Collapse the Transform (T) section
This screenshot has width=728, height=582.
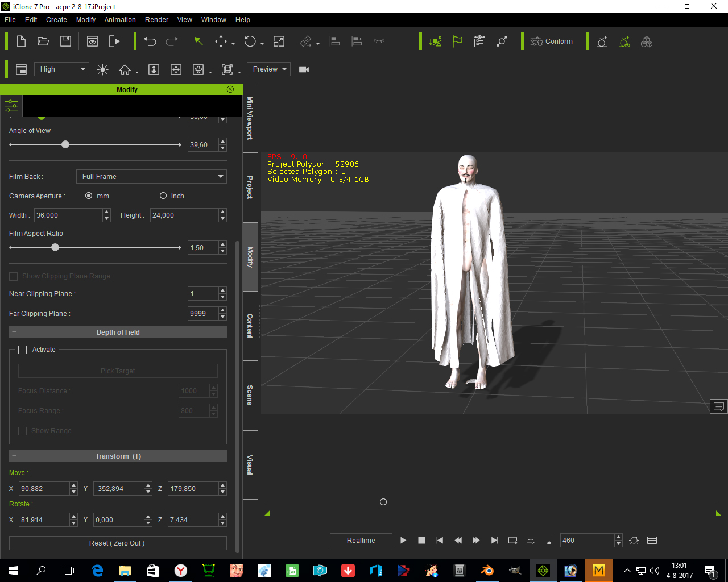14,456
